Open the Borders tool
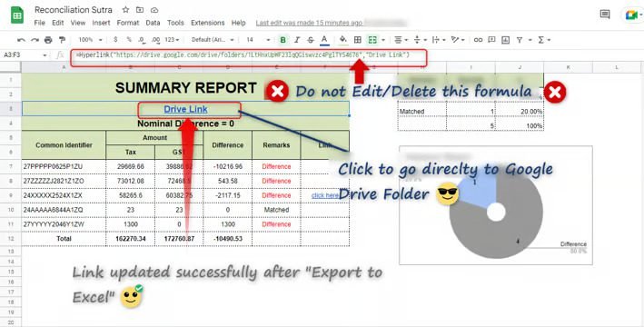This screenshot has height=327, width=644. pos(358,40)
